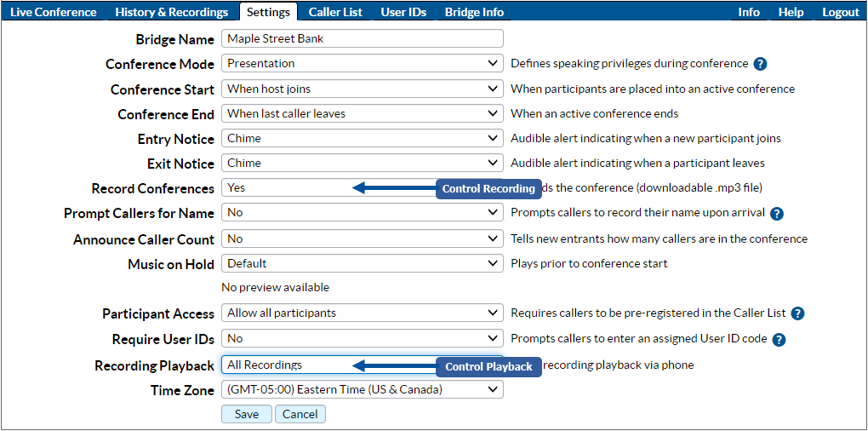The image size is (868, 431).
Task: Click help icon for Prompt Callers for Name
Action: [776, 214]
